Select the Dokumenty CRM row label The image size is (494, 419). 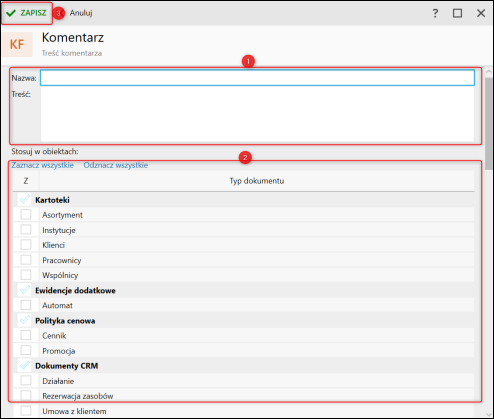(x=67, y=366)
